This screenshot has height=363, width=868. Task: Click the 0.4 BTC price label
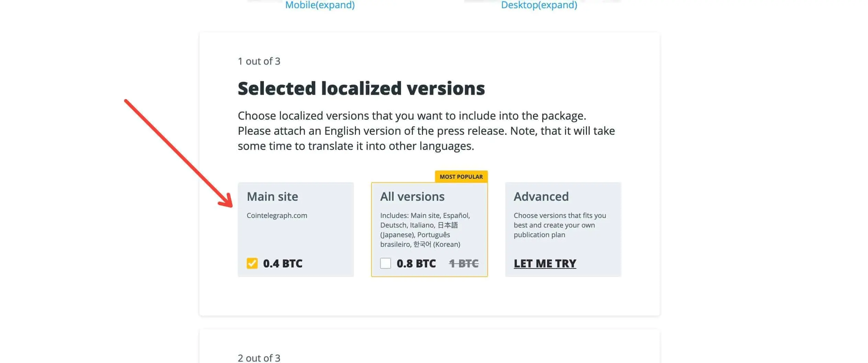point(282,263)
